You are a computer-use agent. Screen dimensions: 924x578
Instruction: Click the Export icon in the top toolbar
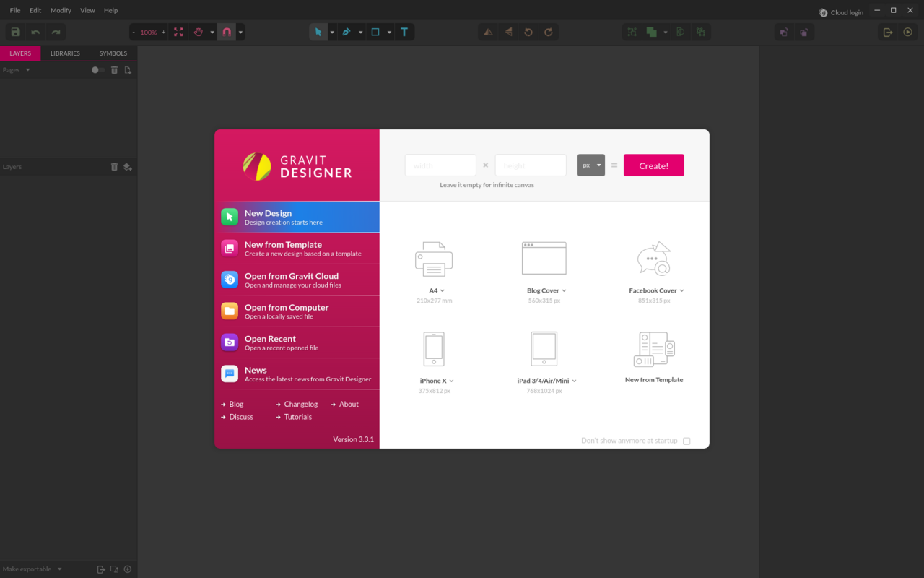(888, 33)
